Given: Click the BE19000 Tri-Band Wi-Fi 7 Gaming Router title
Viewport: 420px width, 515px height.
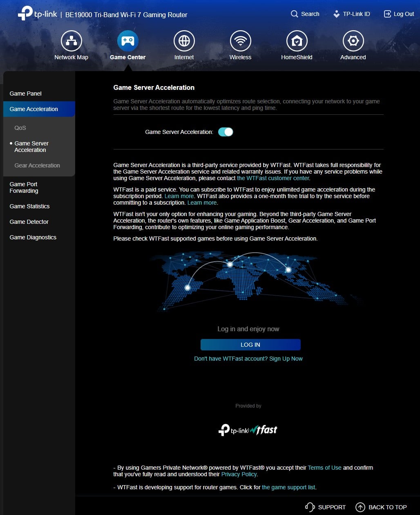Looking at the screenshot, I should click(x=126, y=15).
